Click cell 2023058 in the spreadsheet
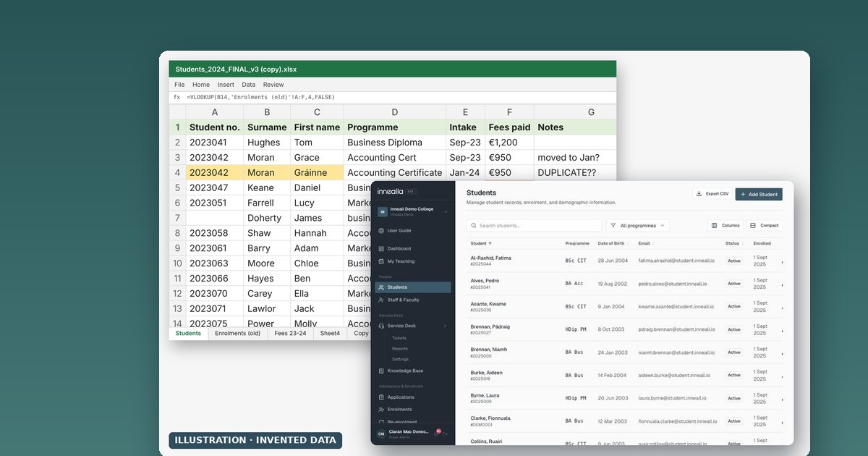This screenshot has height=456, width=868. (x=215, y=233)
